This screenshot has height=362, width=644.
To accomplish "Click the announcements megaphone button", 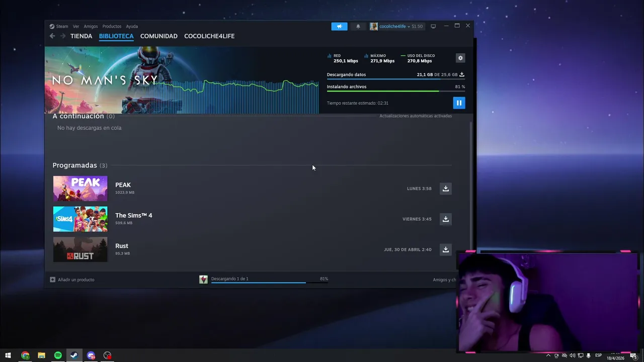I will coord(339,26).
